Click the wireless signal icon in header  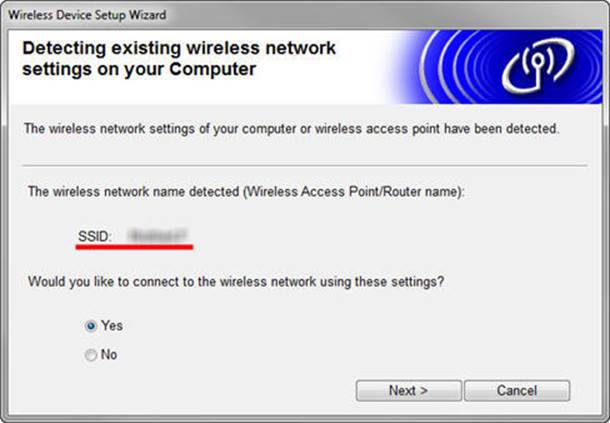pyautogui.click(x=541, y=66)
